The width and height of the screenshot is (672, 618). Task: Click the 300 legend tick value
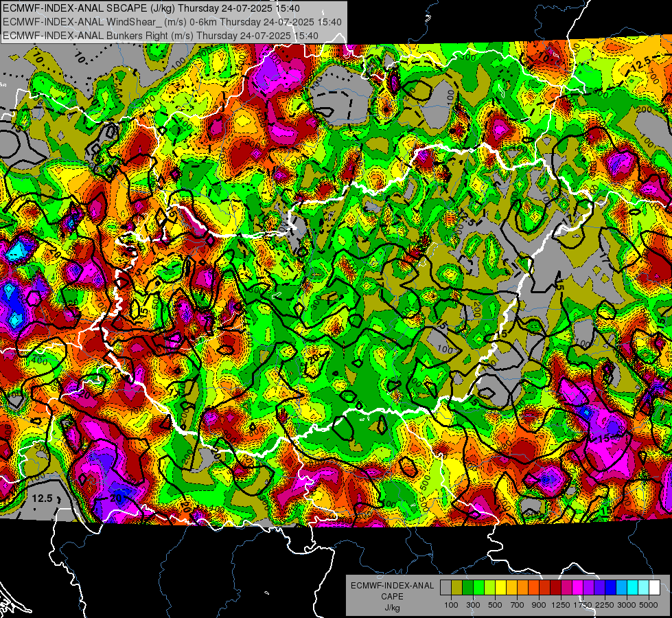coord(473,605)
